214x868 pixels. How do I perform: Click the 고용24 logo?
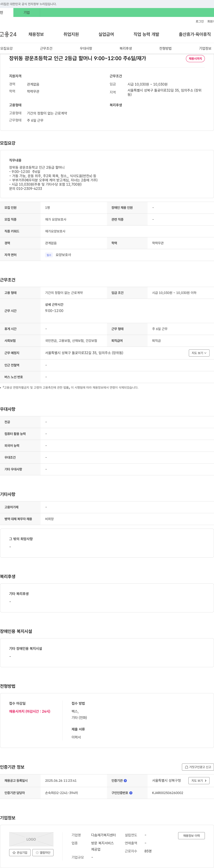[x=8, y=34]
